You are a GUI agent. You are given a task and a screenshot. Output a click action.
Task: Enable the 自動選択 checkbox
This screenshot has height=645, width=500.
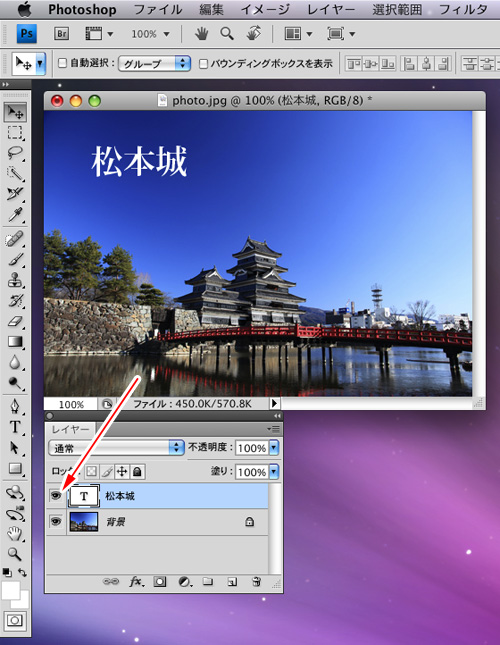tap(62, 63)
